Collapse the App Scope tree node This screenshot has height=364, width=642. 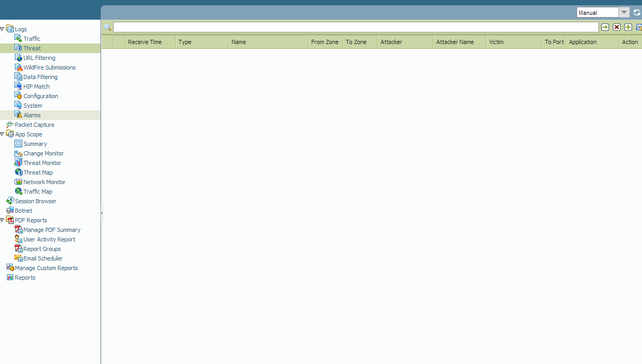[2, 134]
